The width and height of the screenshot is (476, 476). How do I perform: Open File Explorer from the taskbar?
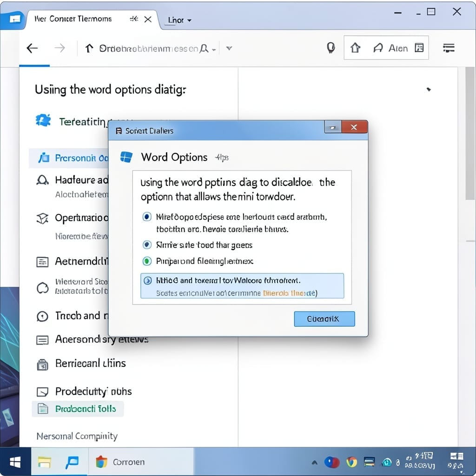(x=45, y=463)
